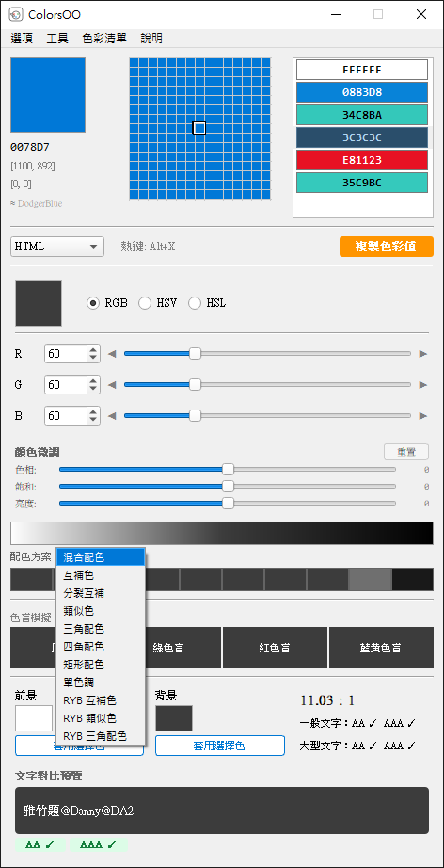Select E81123 in the color list
Image resolution: width=444 pixels, height=868 pixels.
pos(362,160)
